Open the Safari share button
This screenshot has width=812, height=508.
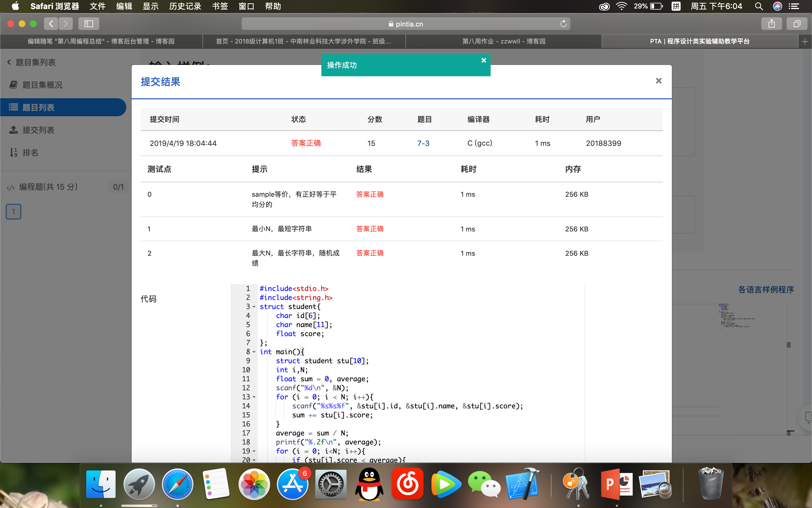[x=771, y=23]
